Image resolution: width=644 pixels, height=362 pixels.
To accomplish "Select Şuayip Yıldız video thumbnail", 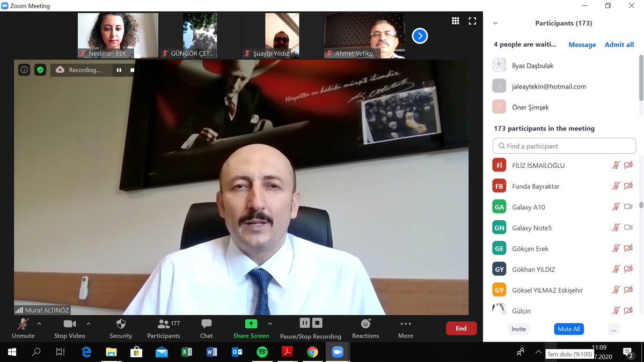I will (282, 35).
